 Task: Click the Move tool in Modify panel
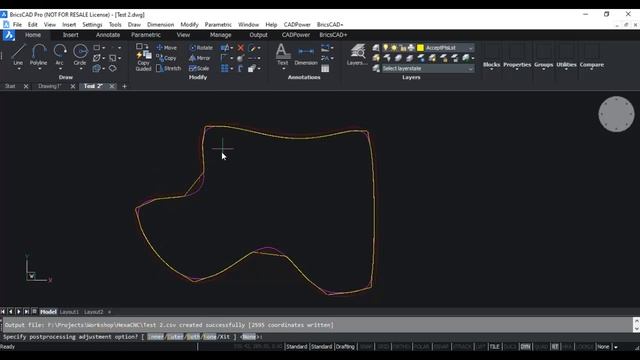(x=167, y=48)
